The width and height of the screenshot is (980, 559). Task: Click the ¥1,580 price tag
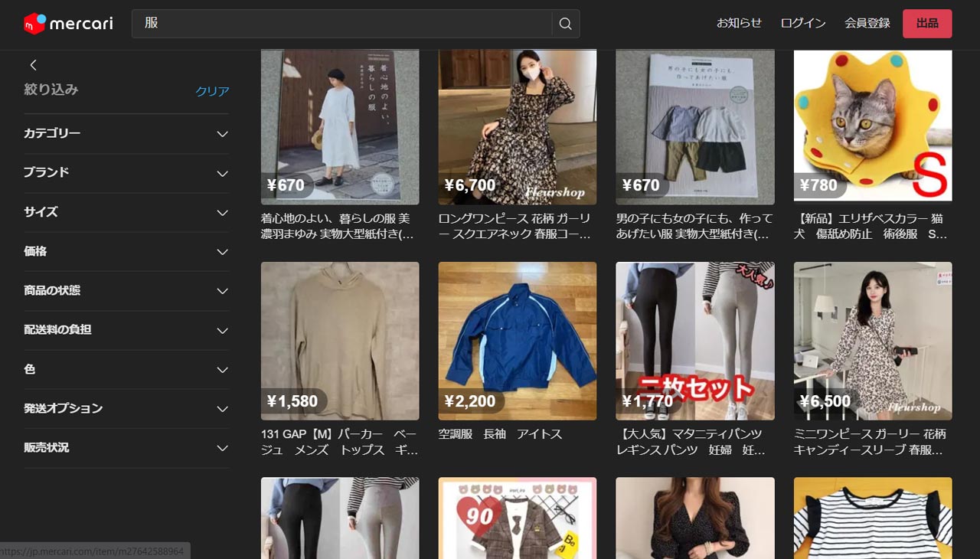pos(292,401)
